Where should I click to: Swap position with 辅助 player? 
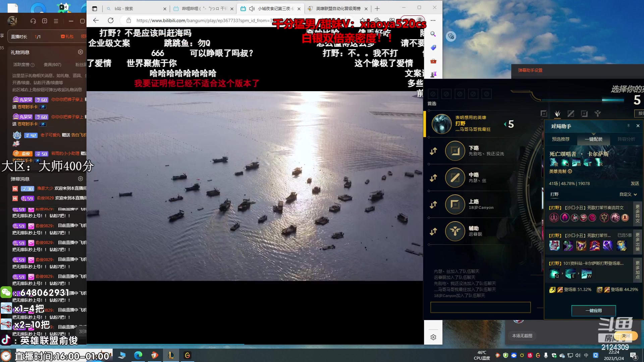pos(433,231)
